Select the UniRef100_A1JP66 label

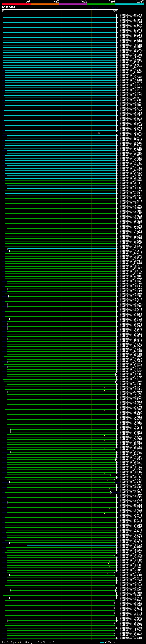tap(131, 72)
